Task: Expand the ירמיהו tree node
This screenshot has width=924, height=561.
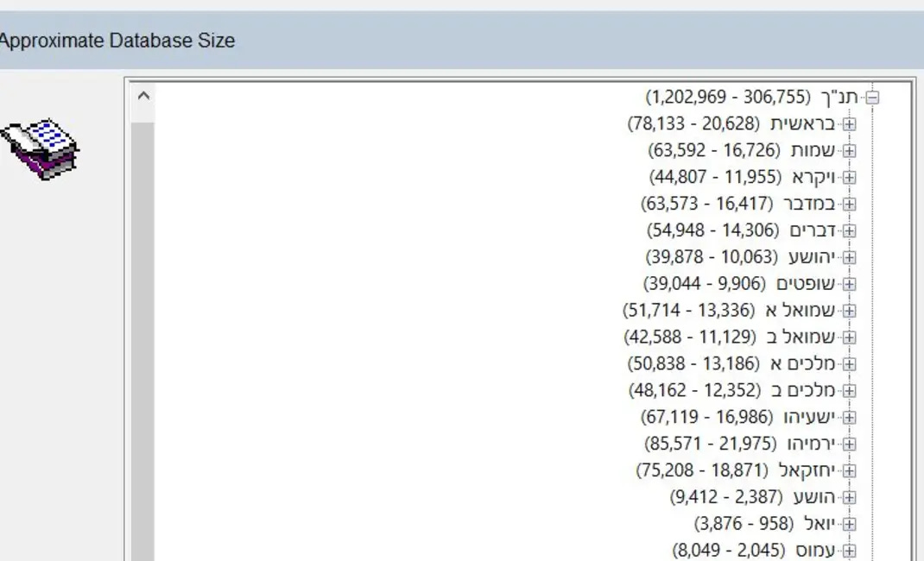Action: tap(849, 444)
